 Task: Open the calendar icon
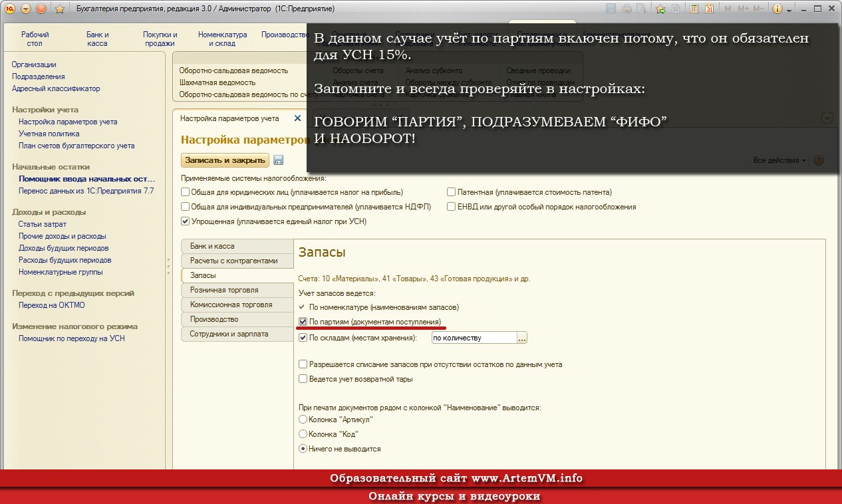tap(709, 9)
